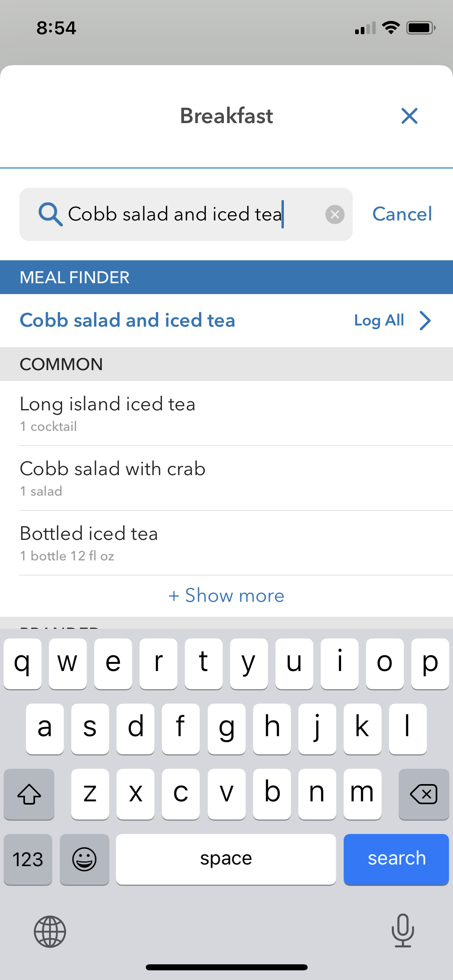Tap the globe keyboard language icon

[x=50, y=931]
